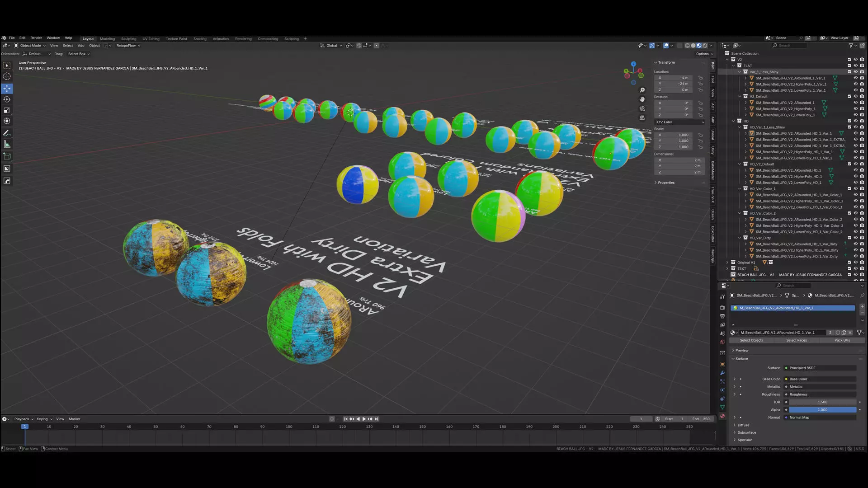Activate the Annotate pencil tool
Viewport: 868px width, 488px height.
coord(7,133)
